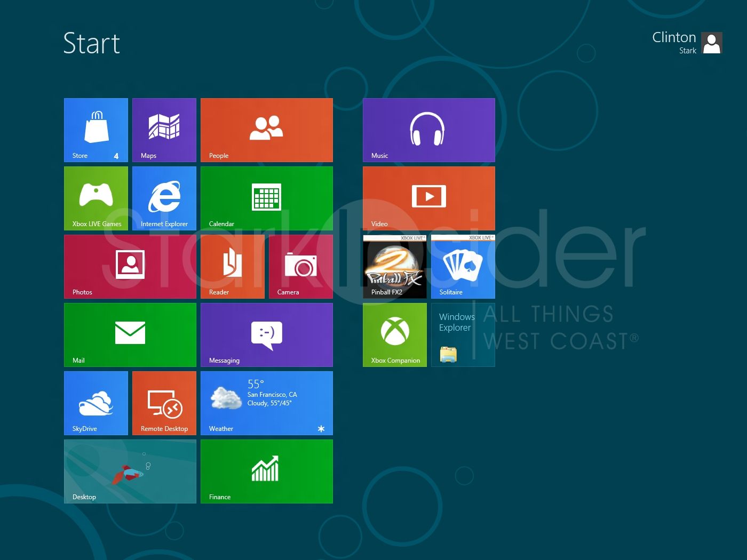Start the Music app
Image resolution: width=747 pixels, height=560 pixels.
[428, 130]
